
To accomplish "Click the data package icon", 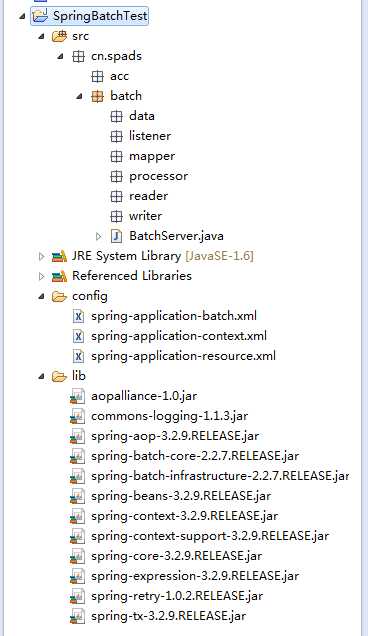I will tap(116, 116).
